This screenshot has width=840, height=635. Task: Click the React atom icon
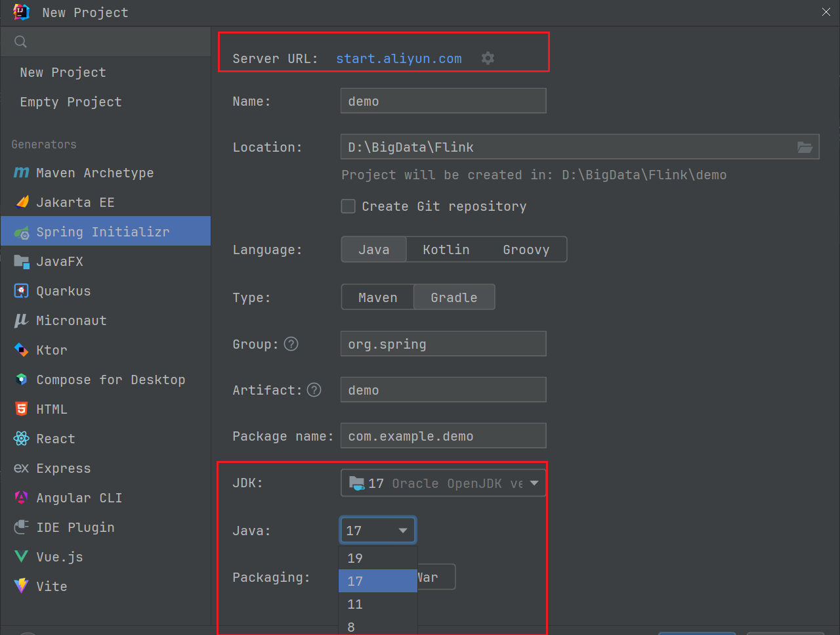click(22, 439)
